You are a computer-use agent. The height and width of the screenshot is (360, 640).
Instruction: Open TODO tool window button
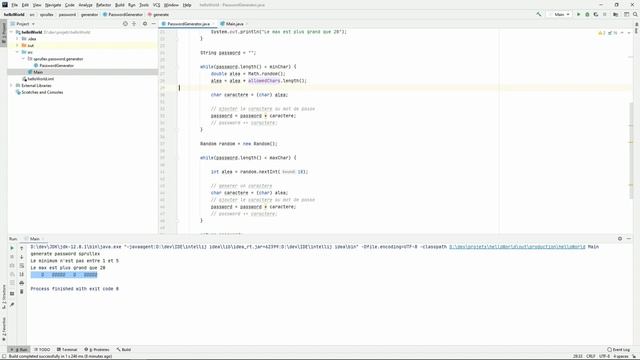42,349
